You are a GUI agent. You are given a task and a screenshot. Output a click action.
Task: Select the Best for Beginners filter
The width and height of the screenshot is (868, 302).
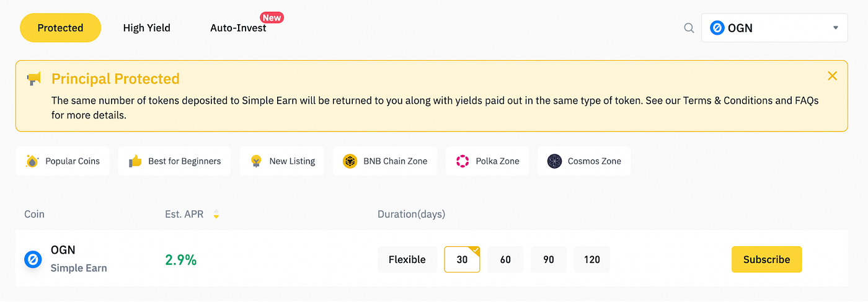(174, 161)
